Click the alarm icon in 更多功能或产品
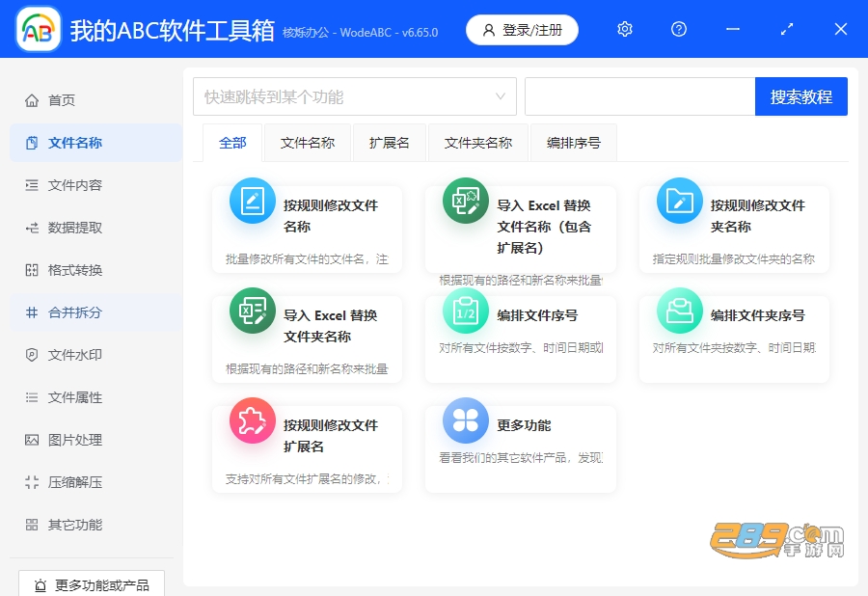868x596 pixels. click(x=41, y=585)
